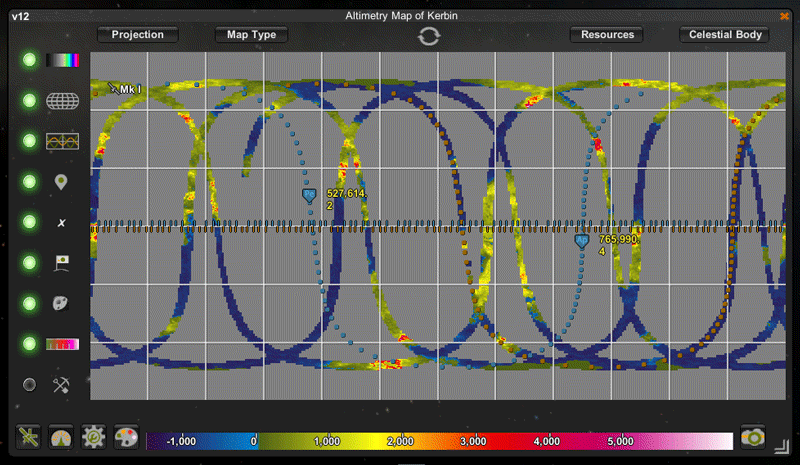Screen dimensions: 800x465
Task: Click the 765,990.4 apoapsis altitude label
Action: (x=618, y=245)
